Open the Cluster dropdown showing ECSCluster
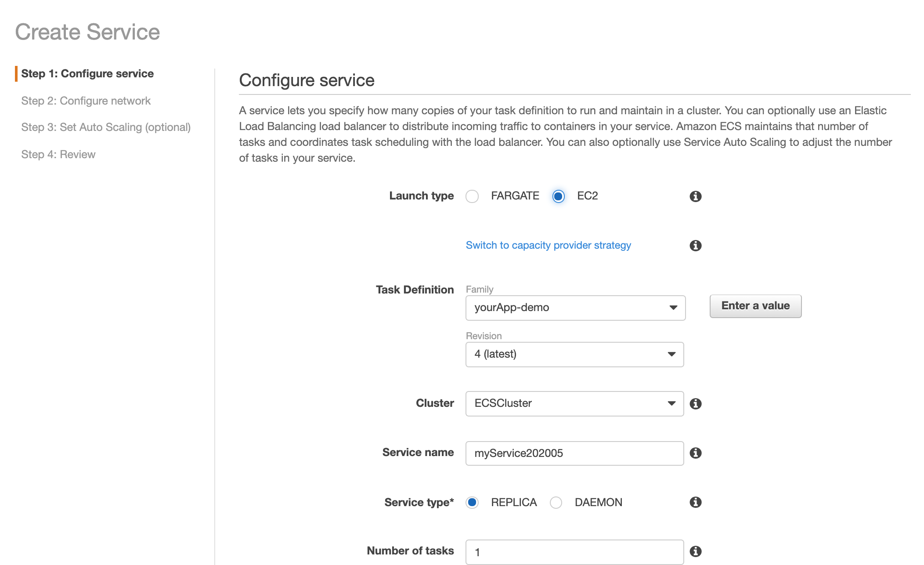Viewport: 924px width, 565px height. click(x=574, y=404)
